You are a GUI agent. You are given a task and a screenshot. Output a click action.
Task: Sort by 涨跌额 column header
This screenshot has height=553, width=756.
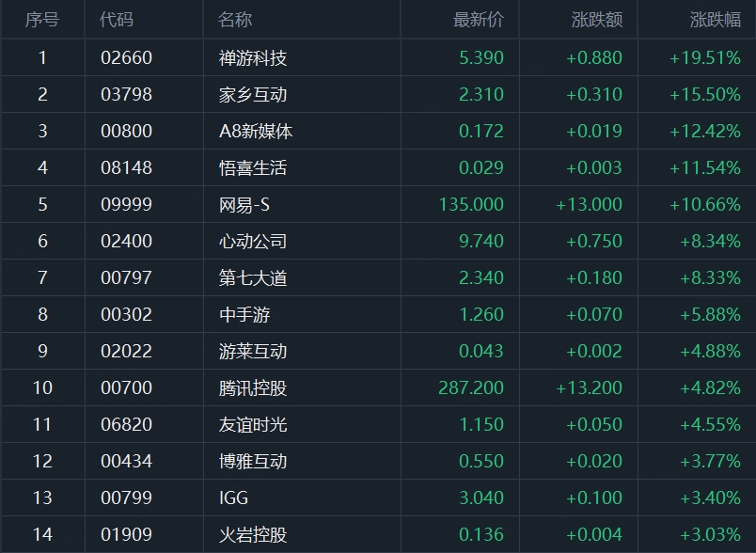pyautogui.click(x=596, y=20)
